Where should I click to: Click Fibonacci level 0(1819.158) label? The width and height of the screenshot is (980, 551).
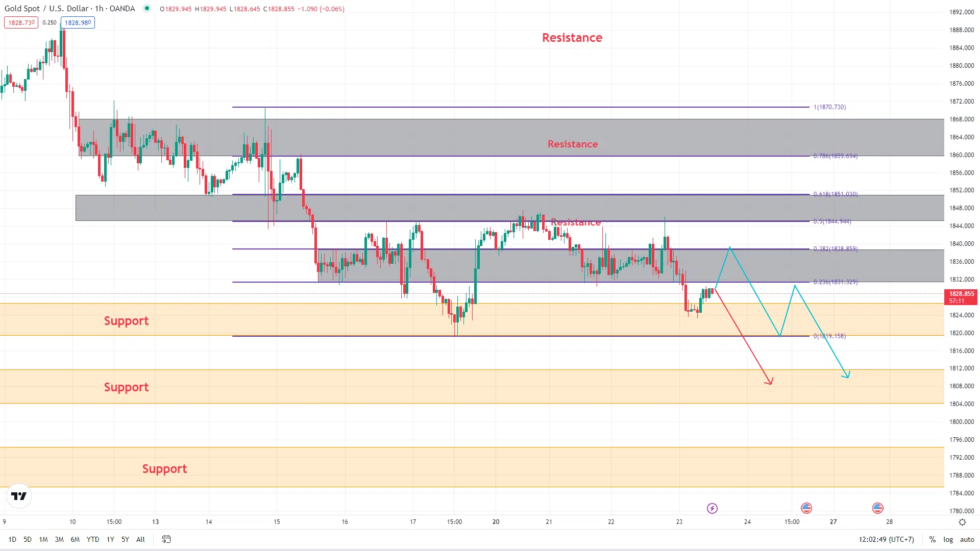tap(829, 336)
